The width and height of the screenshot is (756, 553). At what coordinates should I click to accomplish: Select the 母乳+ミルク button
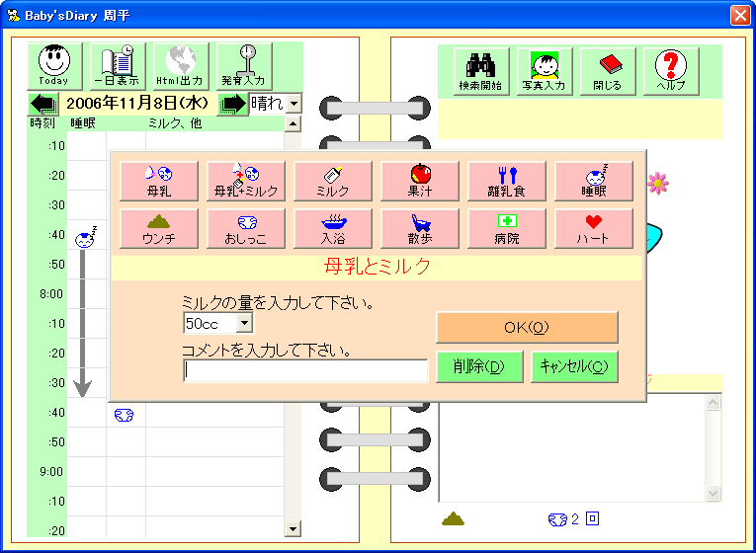coord(246,181)
